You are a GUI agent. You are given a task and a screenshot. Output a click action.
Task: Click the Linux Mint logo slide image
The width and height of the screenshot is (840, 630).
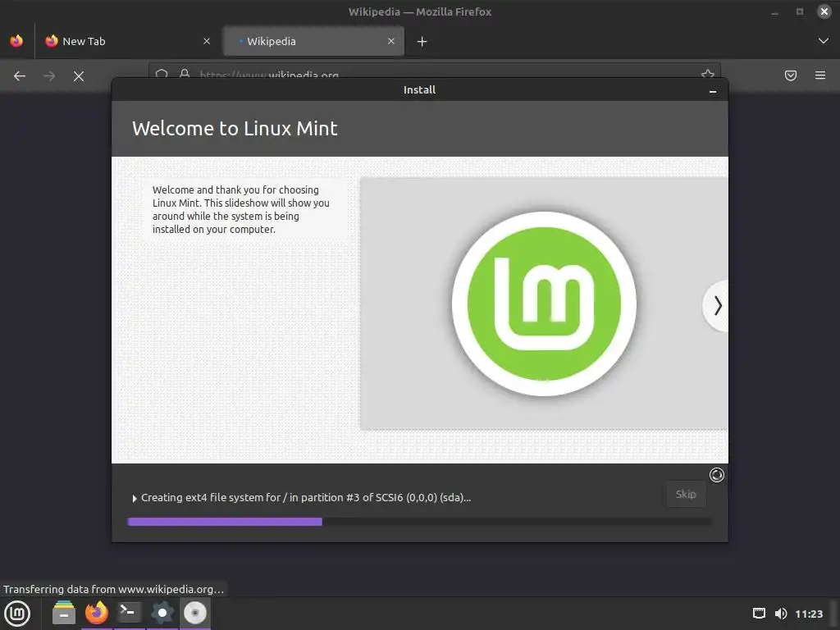pyautogui.click(x=544, y=304)
